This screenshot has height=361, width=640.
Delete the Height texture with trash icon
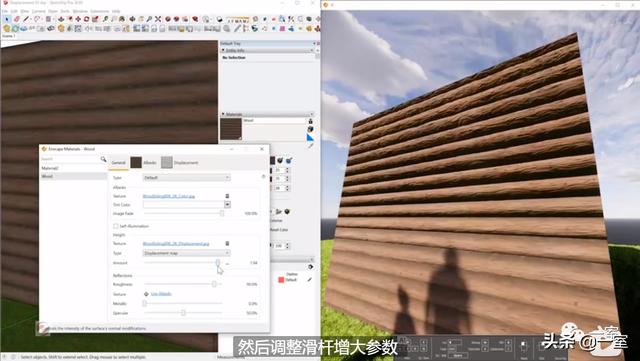pos(227,243)
